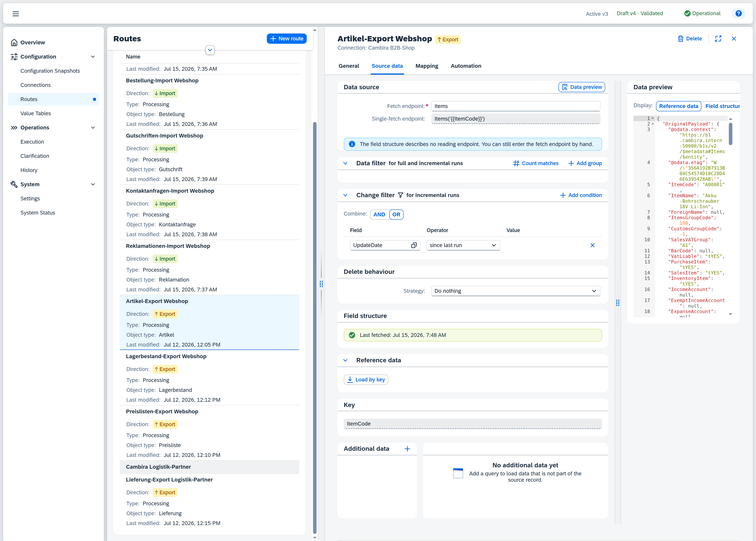756x541 pixels.
Task: Select the Bestellung-Import Webshop route
Action: (209, 102)
